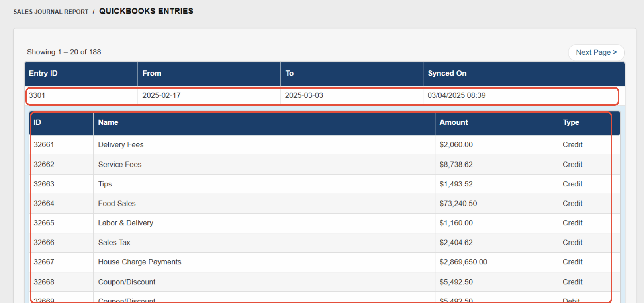Click Credit type in Labor & Delivery row
644x303 pixels.
click(572, 223)
